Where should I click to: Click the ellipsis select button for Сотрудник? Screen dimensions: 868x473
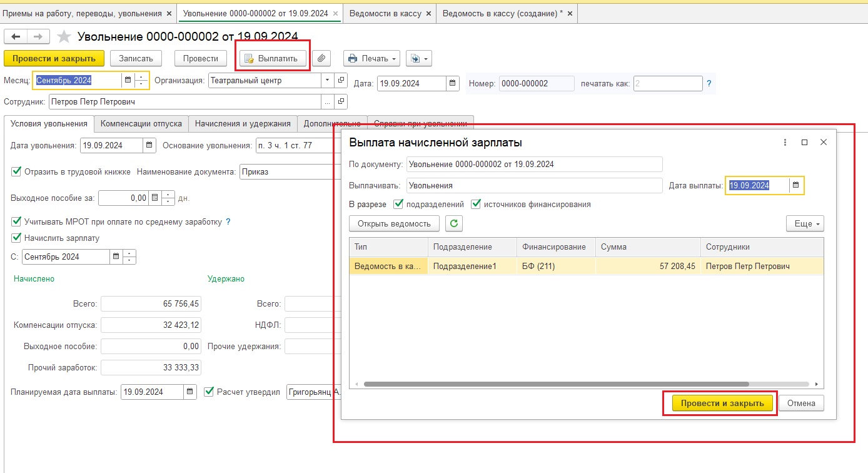328,101
